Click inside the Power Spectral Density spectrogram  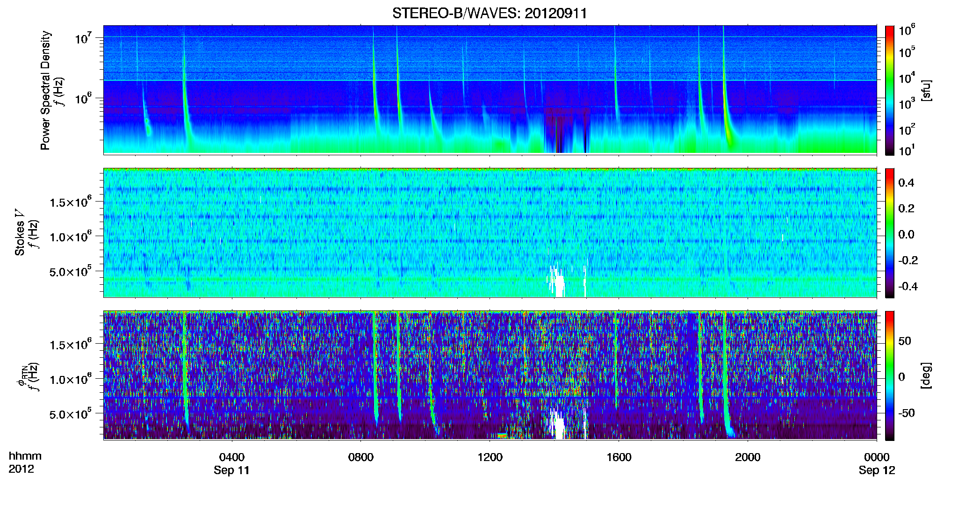pyautogui.click(x=490, y=90)
